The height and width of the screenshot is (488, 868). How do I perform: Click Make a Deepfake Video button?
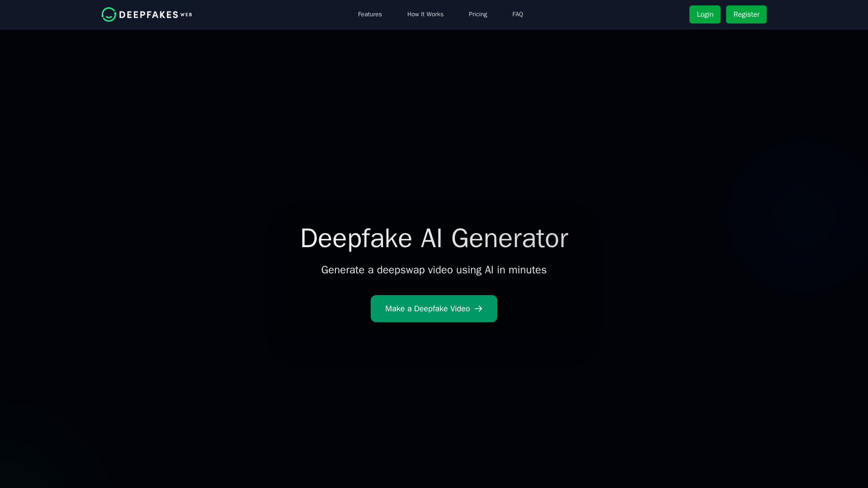(427, 309)
